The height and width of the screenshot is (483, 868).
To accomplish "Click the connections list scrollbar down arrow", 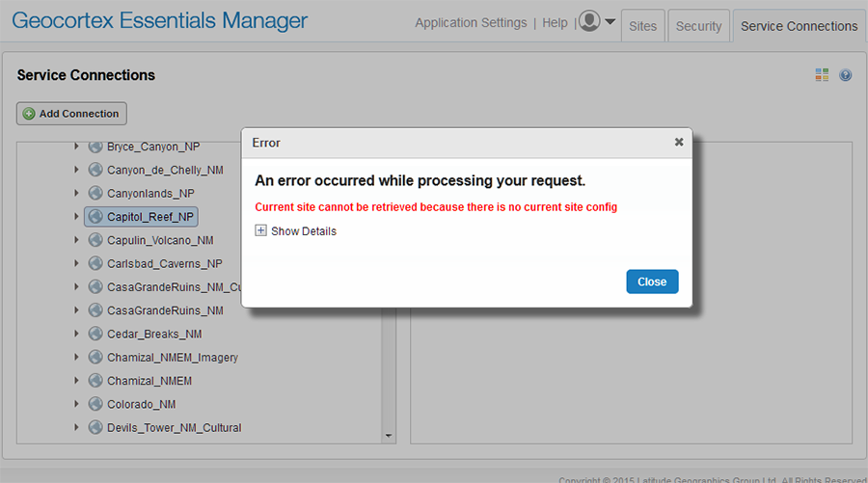I will (389, 436).
